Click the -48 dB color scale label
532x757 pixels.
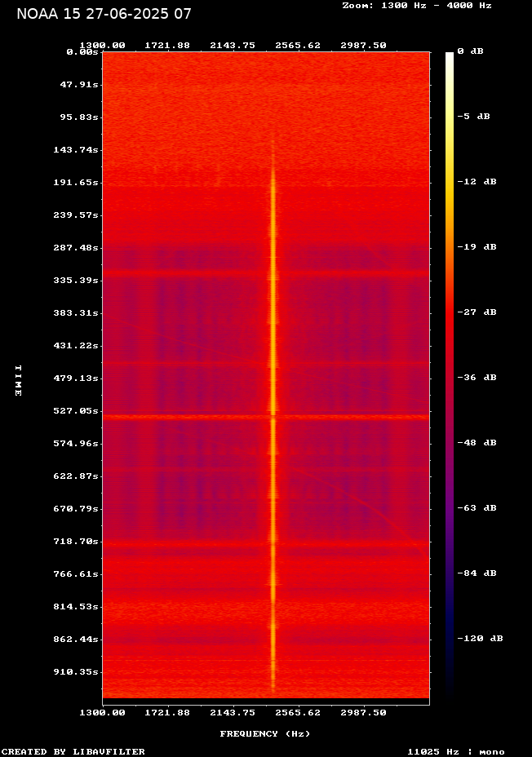coord(477,443)
